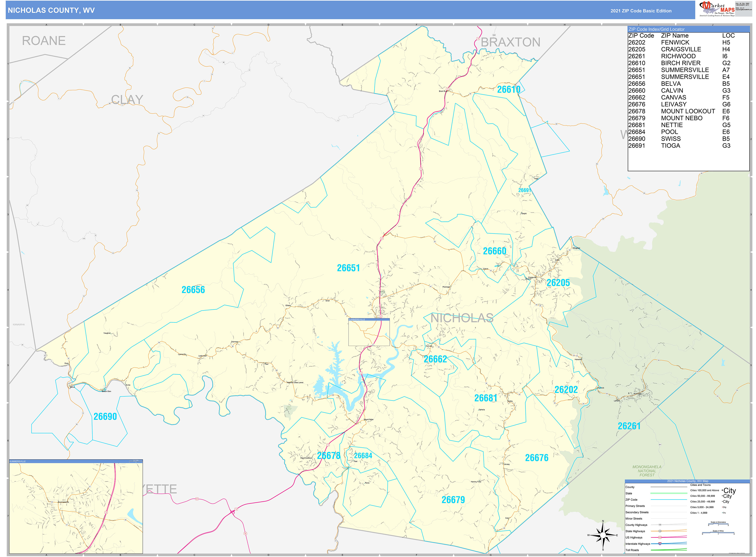
Task: Click the CLAY county label
Action: click(x=127, y=99)
